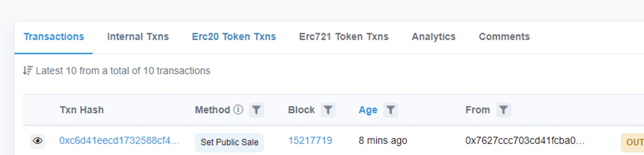This screenshot has width=644, height=155.
Task: Open the Transactions tab
Action: point(54,37)
